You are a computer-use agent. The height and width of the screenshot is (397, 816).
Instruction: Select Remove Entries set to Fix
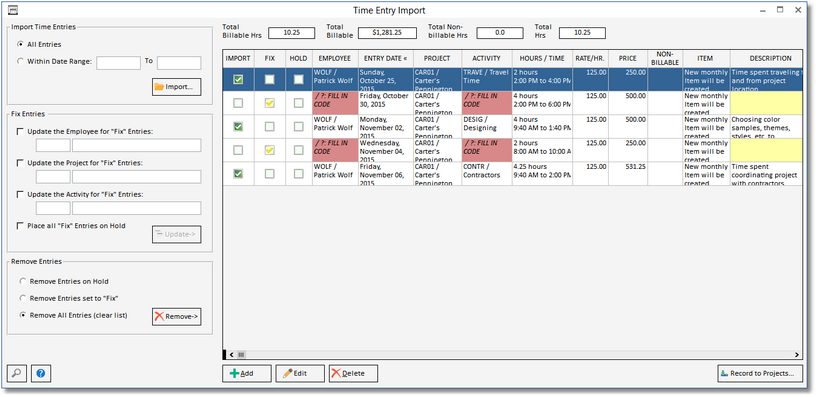(x=22, y=298)
